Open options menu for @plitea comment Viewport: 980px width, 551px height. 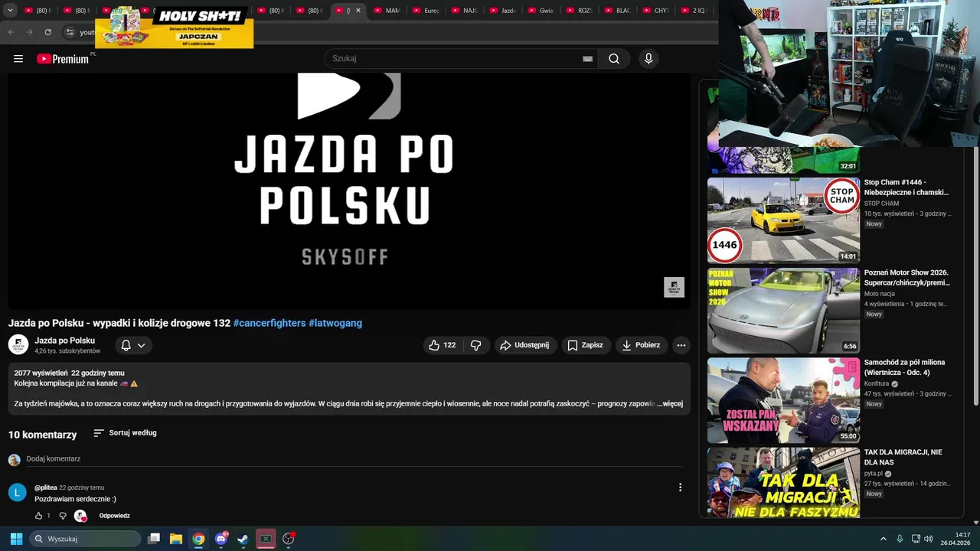pos(680,487)
